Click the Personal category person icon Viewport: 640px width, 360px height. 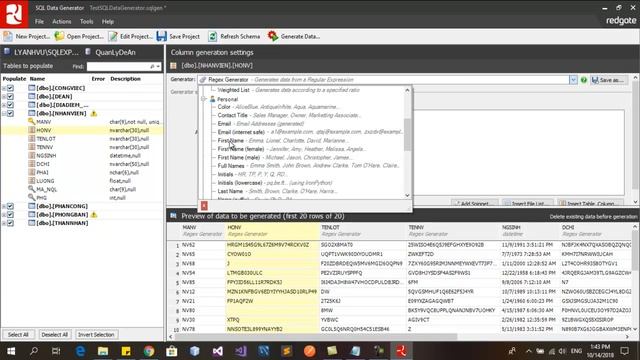[212, 99]
